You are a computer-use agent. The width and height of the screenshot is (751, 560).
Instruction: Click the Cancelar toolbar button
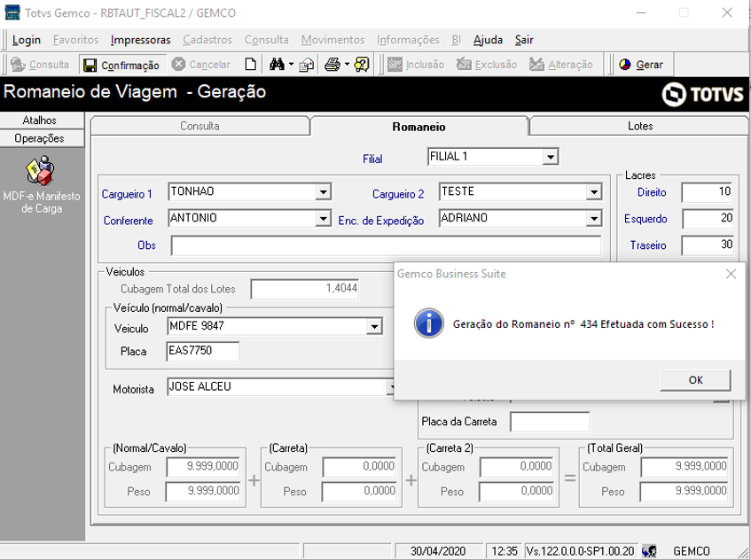click(201, 65)
